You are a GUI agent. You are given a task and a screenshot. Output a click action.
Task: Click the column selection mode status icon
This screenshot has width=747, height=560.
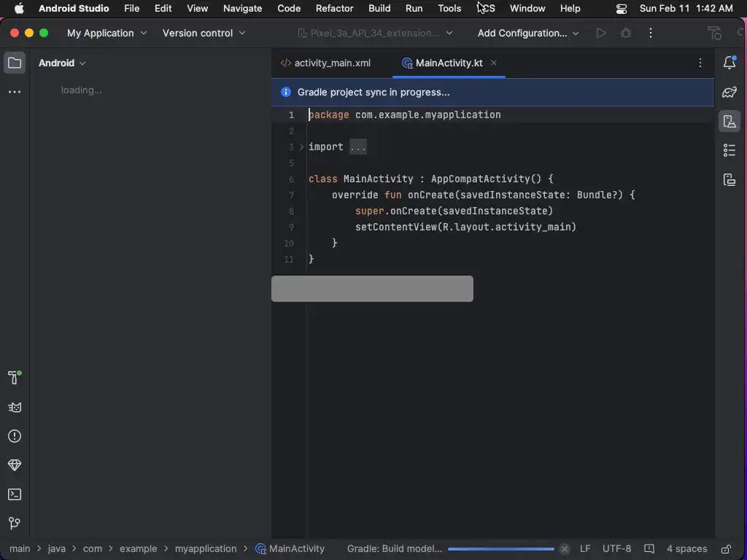click(649, 548)
